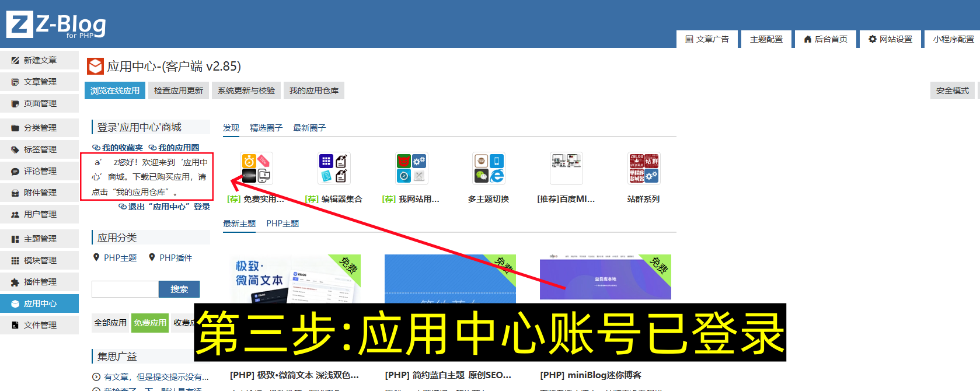Screen dimensions: 980x391
Task: Open 评论管理 in sidebar
Action: [39, 171]
